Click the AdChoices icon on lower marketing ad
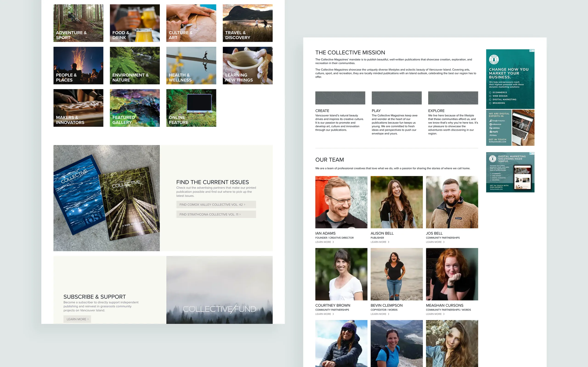 point(531,154)
